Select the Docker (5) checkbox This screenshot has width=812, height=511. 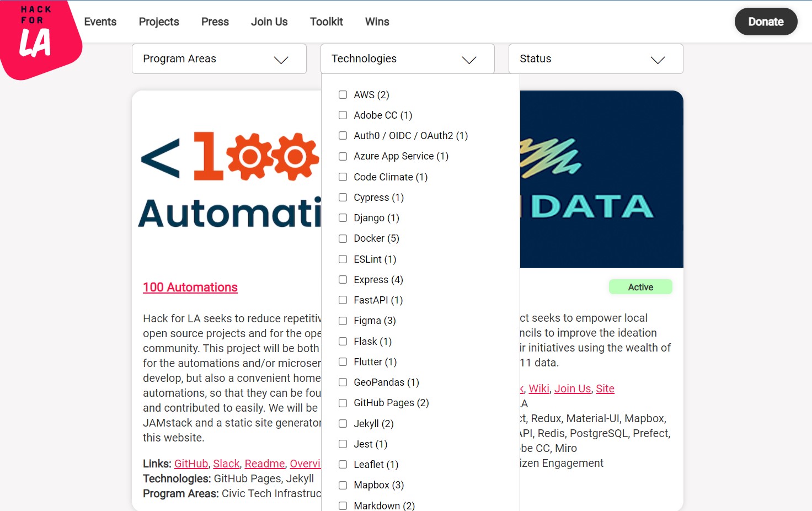pyautogui.click(x=343, y=238)
